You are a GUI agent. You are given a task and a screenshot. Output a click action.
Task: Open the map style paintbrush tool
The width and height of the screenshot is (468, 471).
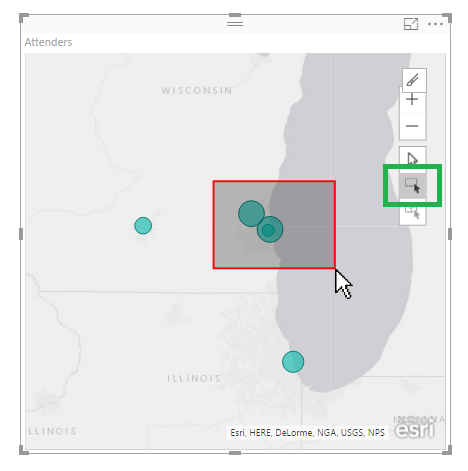coord(414,80)
